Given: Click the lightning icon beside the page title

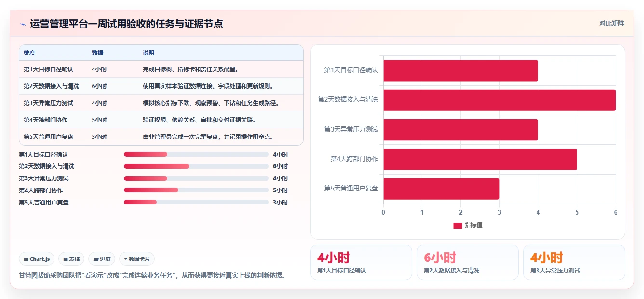Looking at the screenshot, I should tap(23, 24).
